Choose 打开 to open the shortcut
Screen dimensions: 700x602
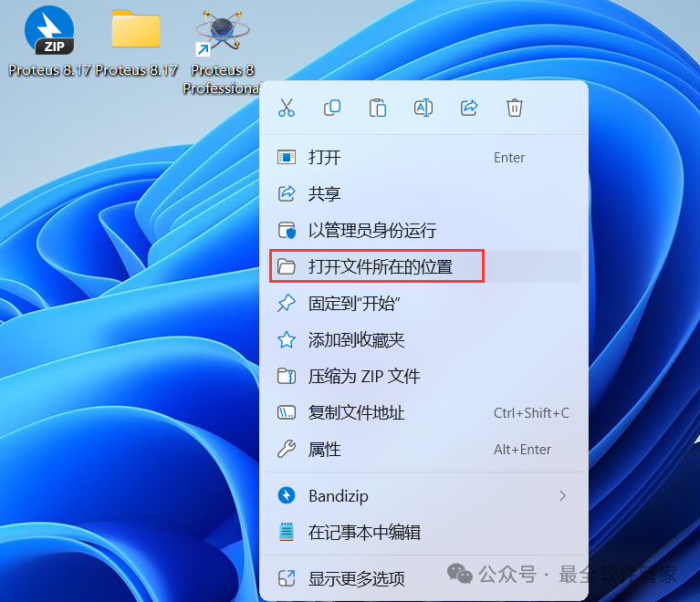[325, 158]
